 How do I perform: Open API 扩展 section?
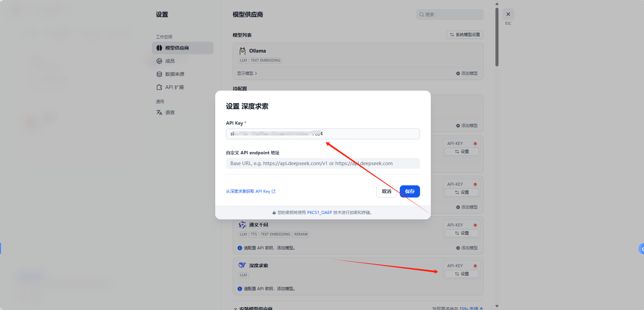(174, 87)
